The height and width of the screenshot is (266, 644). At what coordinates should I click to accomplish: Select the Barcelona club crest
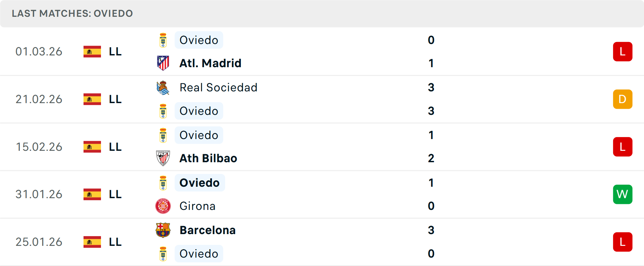pyautogui.click(x=163, y=230)
